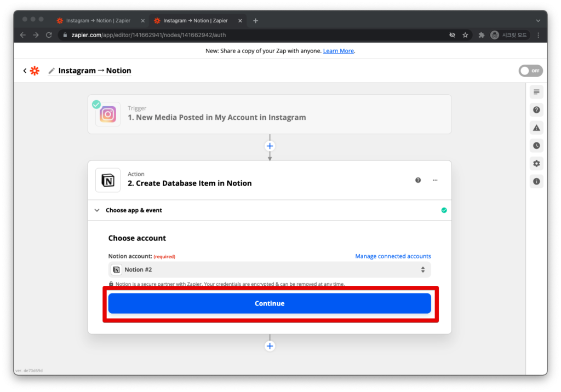Click the help icon on Notion action step
Image resolution: width=561 pixels, height=392 pixels.
point(418,180)
